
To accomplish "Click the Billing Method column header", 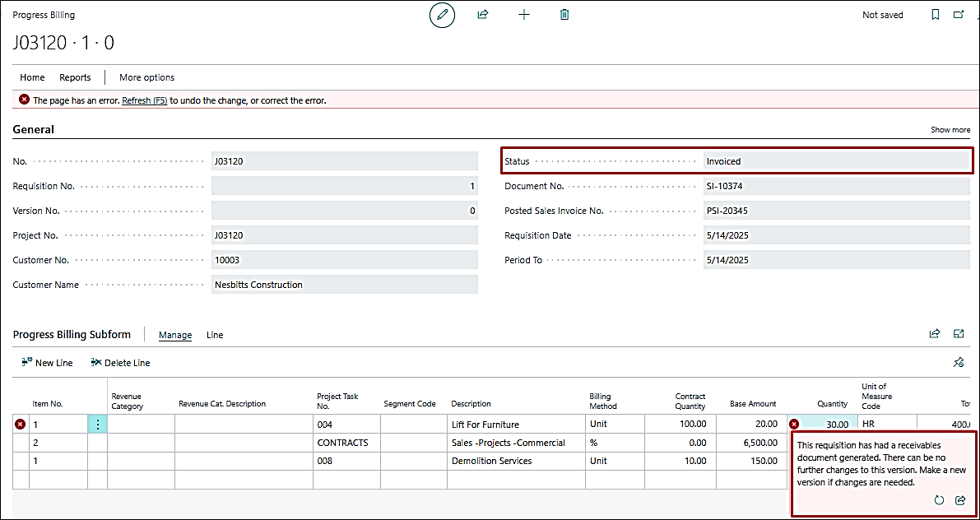I will tap(603, 400).
